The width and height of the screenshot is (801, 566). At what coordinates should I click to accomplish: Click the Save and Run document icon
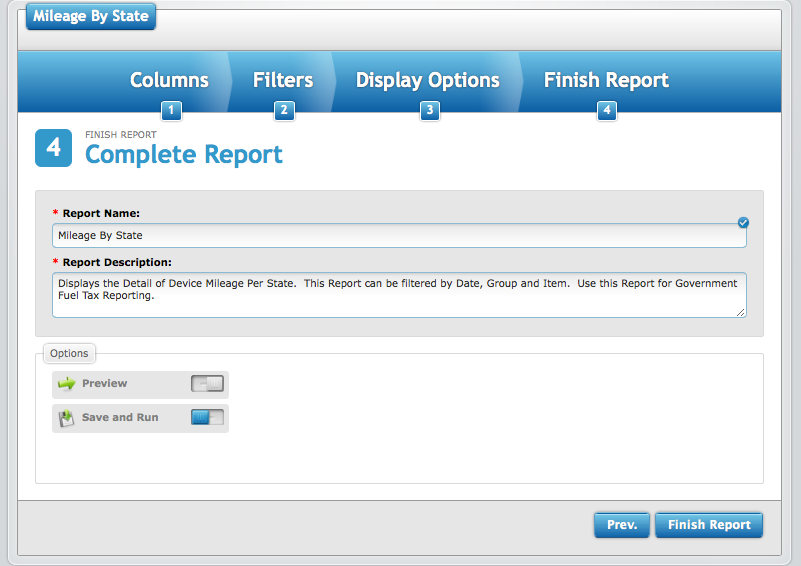[x=66, y=418]
